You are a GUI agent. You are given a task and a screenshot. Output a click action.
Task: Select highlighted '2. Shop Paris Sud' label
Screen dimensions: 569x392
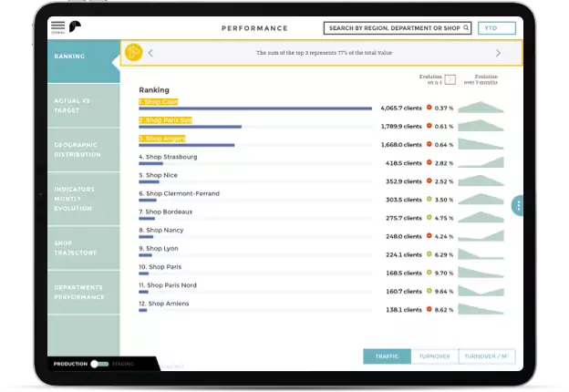(165, 120)
